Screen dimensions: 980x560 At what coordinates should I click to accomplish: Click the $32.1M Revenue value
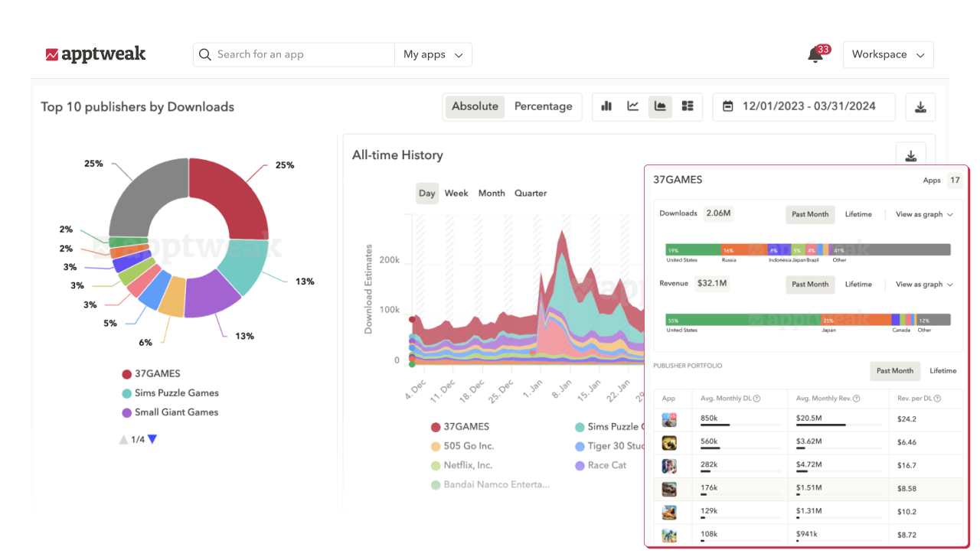(712, 284)
